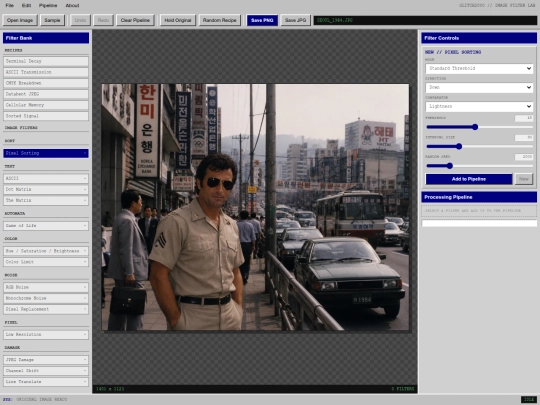Select the Channel Shift filter
The image size is (540, 405).
(x=46, y=371)
